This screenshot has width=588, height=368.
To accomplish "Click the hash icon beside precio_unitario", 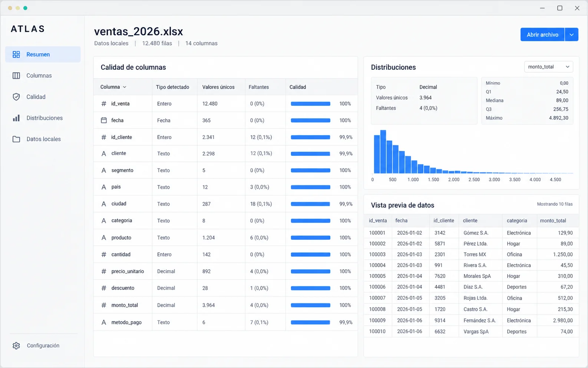I will pos(104,272).
